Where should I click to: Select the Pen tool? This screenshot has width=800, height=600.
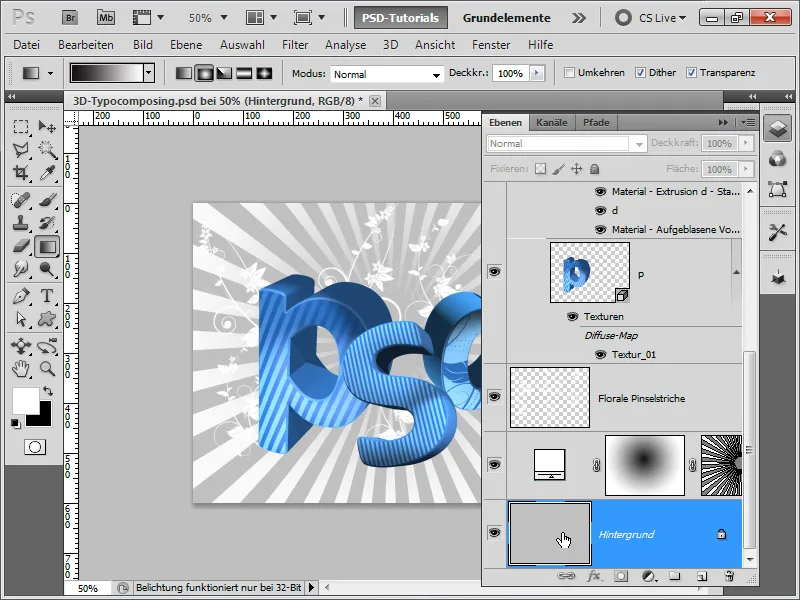click(20, 295)
